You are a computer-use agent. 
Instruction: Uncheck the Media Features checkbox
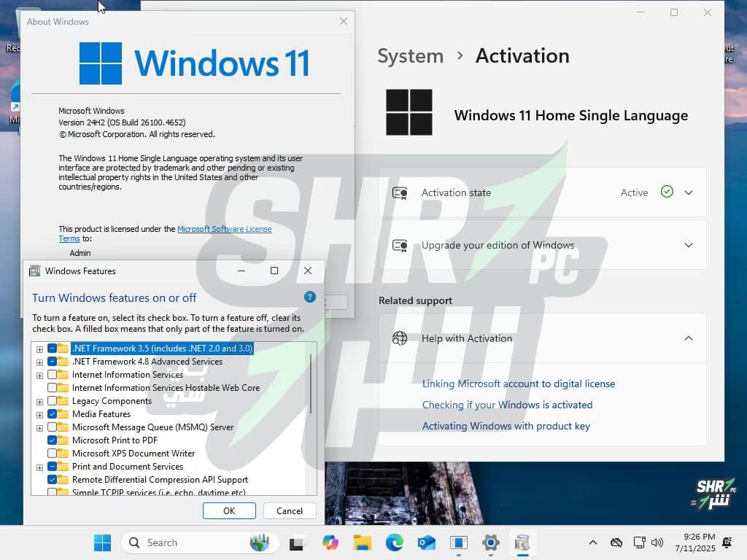click(x=52, y=414)
